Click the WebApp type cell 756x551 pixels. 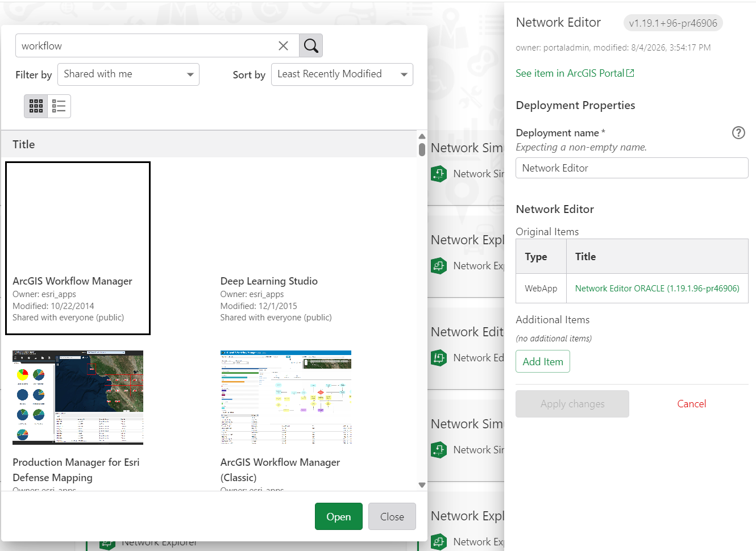point(541,289)
